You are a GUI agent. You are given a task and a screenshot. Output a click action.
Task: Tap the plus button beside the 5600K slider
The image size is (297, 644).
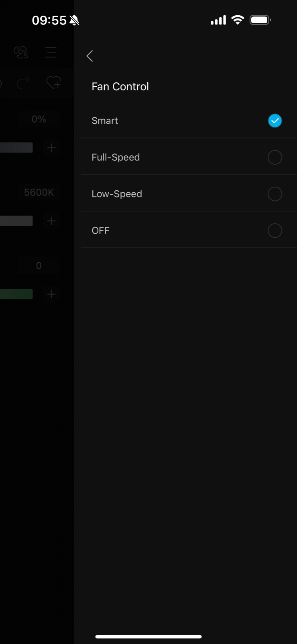tap(51, 221)
